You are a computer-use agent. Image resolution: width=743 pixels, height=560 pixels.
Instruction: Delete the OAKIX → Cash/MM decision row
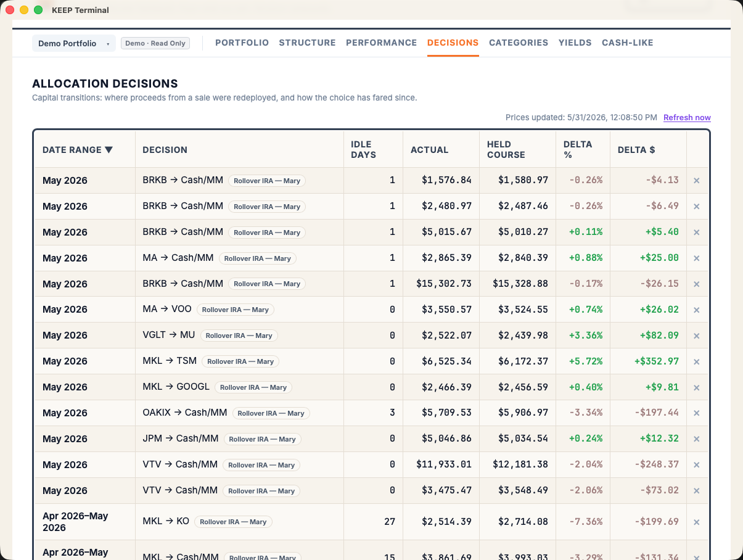coord(697,413)
